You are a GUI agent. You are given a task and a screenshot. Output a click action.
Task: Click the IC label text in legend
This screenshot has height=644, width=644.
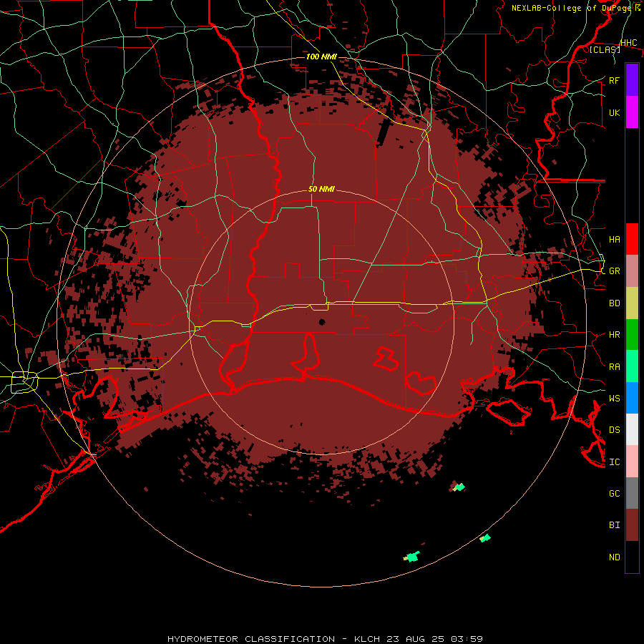coord(614,462)
